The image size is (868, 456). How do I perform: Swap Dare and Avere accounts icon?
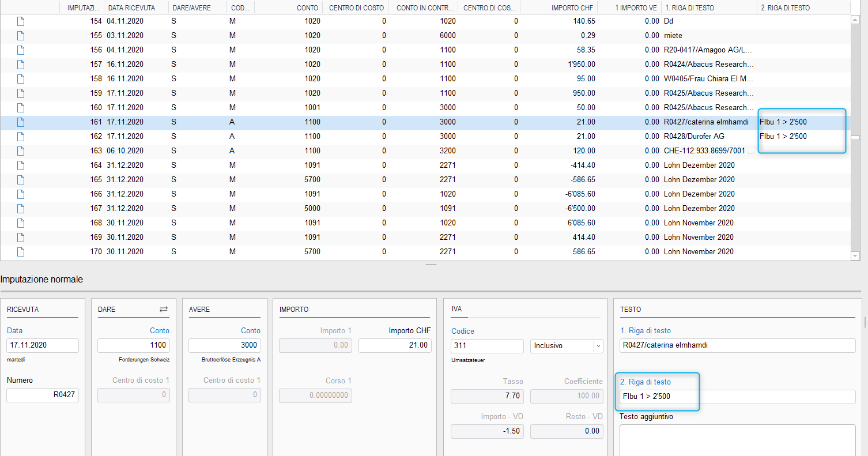(164, 309)
